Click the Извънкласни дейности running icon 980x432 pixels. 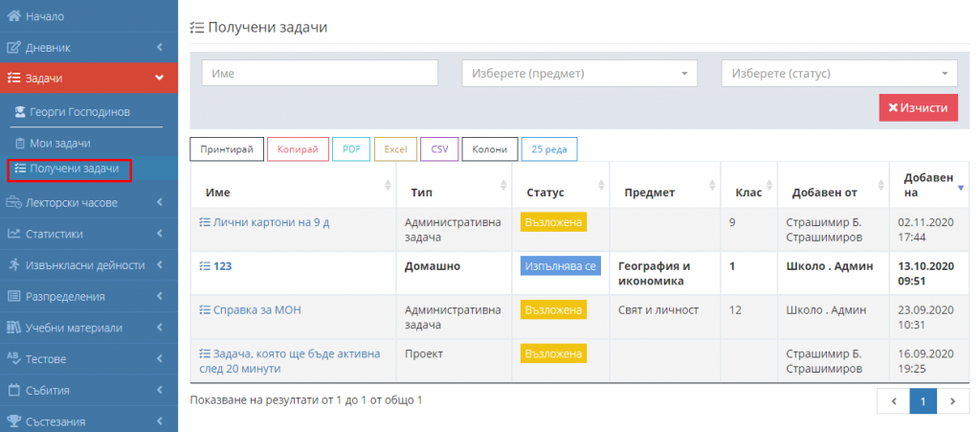pyautogui.click(x=13, y=264)
